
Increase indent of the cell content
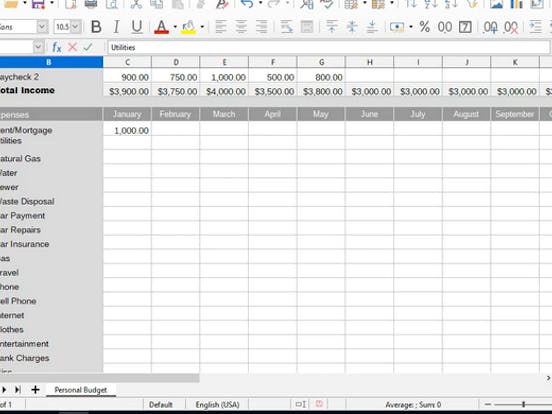[x=535, y=27]
